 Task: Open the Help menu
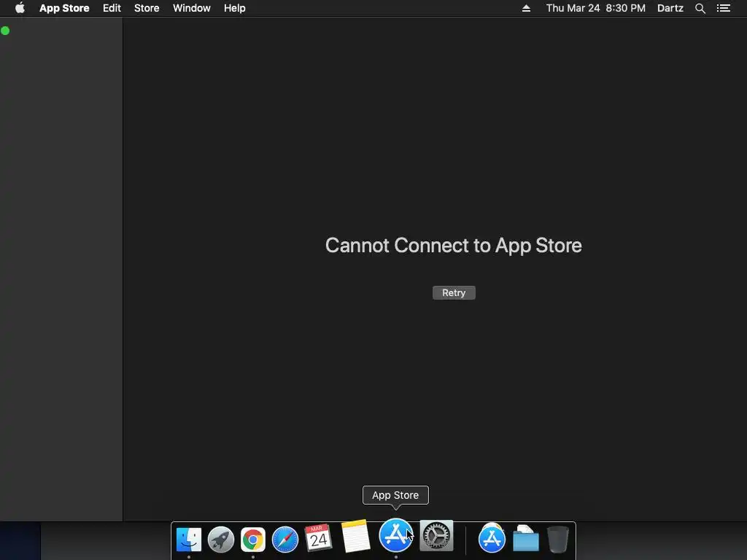pos(235,8)
